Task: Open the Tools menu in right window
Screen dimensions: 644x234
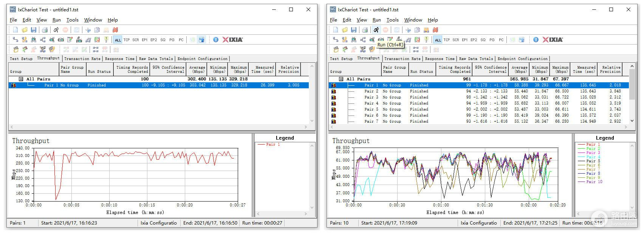Action: click(x=392, y=20)
